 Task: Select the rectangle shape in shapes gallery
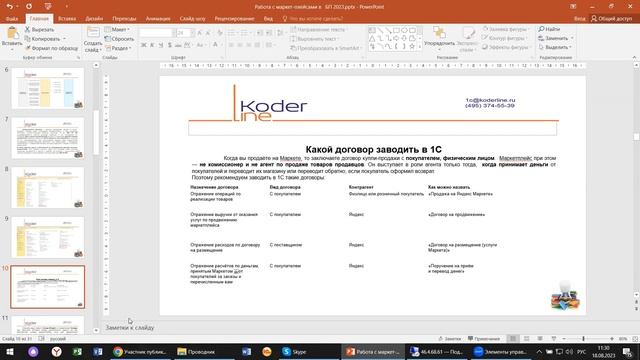396,31
